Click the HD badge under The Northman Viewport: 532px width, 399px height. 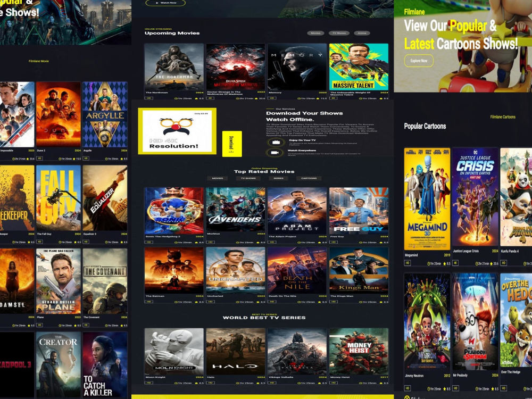[x=148, y=98]
